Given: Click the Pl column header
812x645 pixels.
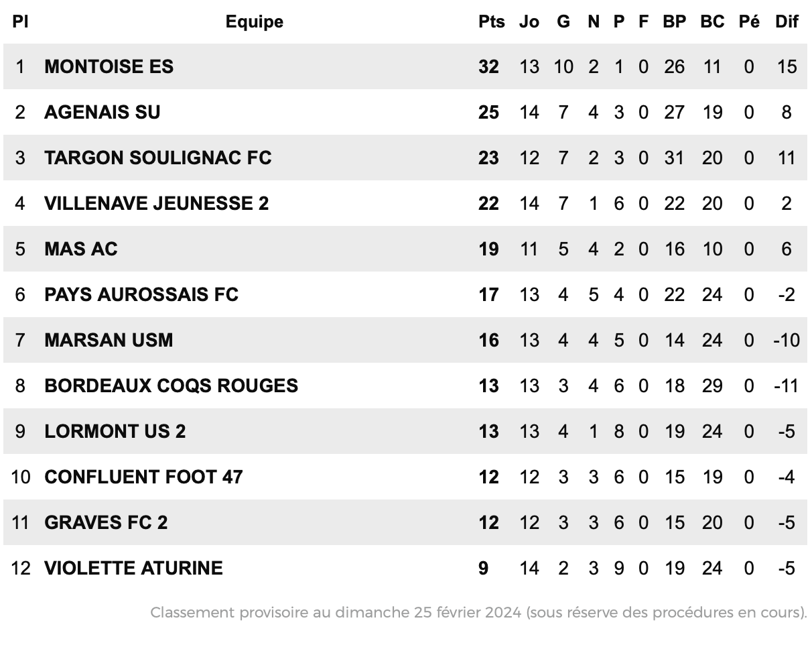Looking at the screenshot, I should tap(20, 21).
